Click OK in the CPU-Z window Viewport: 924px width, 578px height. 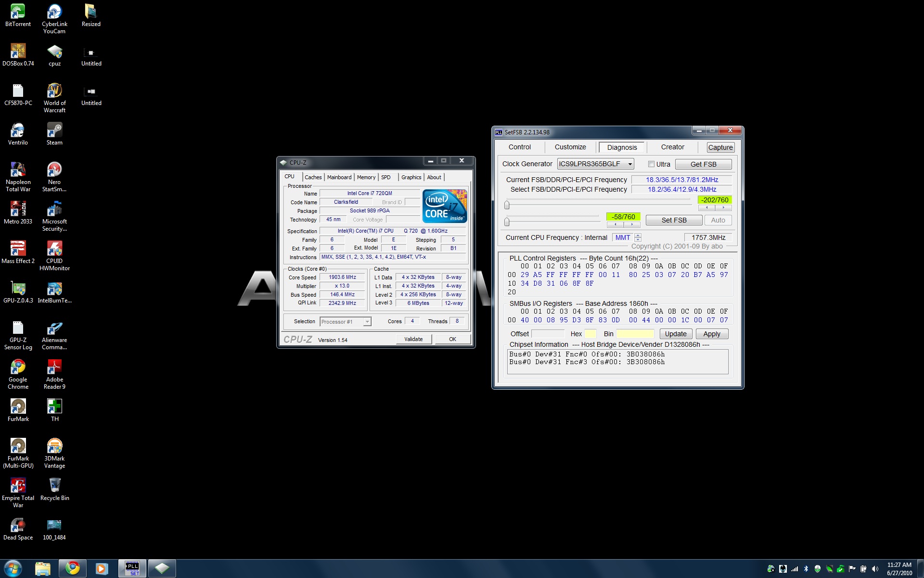[x=452, y=339]
